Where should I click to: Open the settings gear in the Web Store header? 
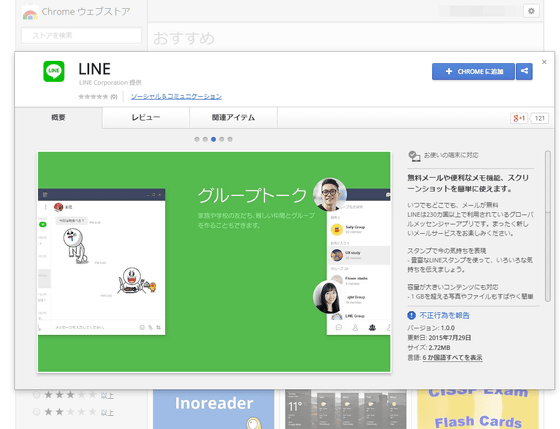point(531,11)
